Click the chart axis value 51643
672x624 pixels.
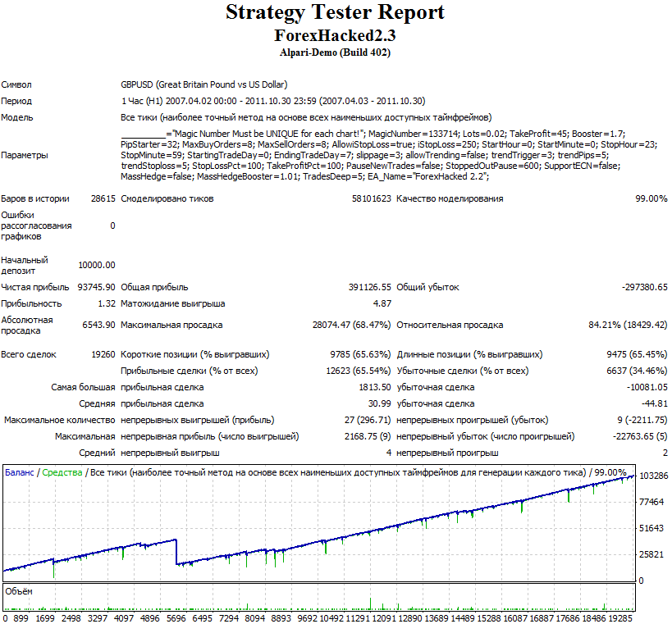pyautogui.click(x=651, y=529)
